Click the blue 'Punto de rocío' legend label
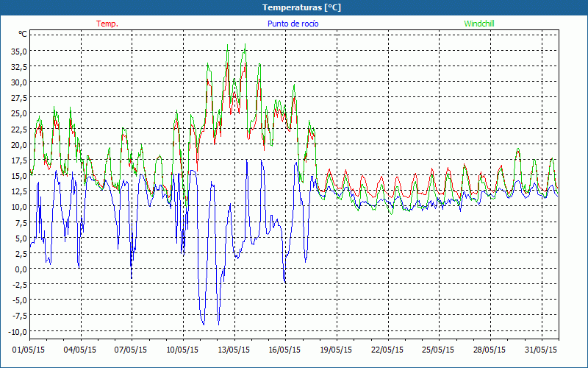The image size is (588, 368). pos(293,24)
